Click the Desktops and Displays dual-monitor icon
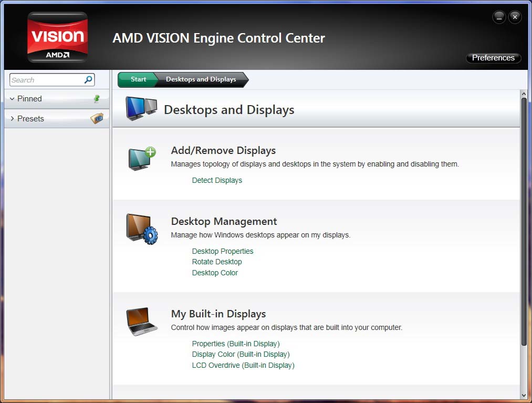The width and height of the screenshot is (532, 403). point(141,108)
